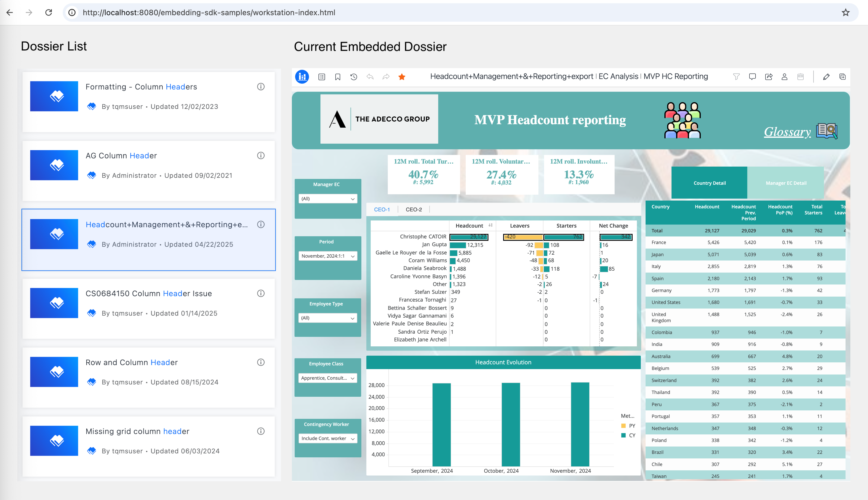Screen dimensions: 868x500
Task: Click the reset history clock icon
Action: [x=353, y=77]
